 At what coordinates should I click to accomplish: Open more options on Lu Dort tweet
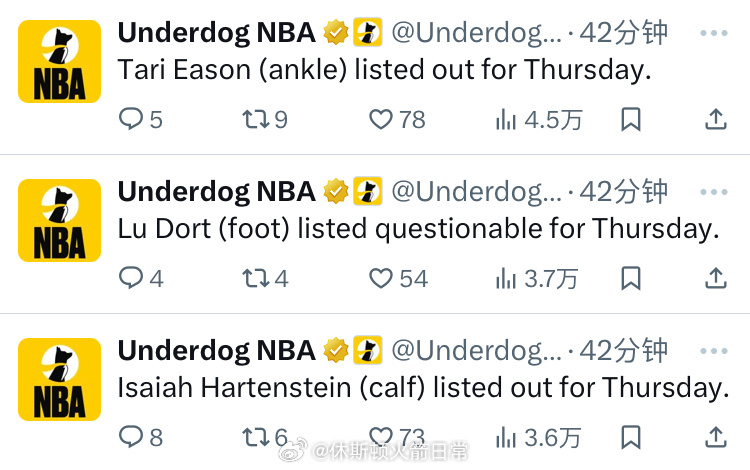pyautogui.click(x=714, y=192)
